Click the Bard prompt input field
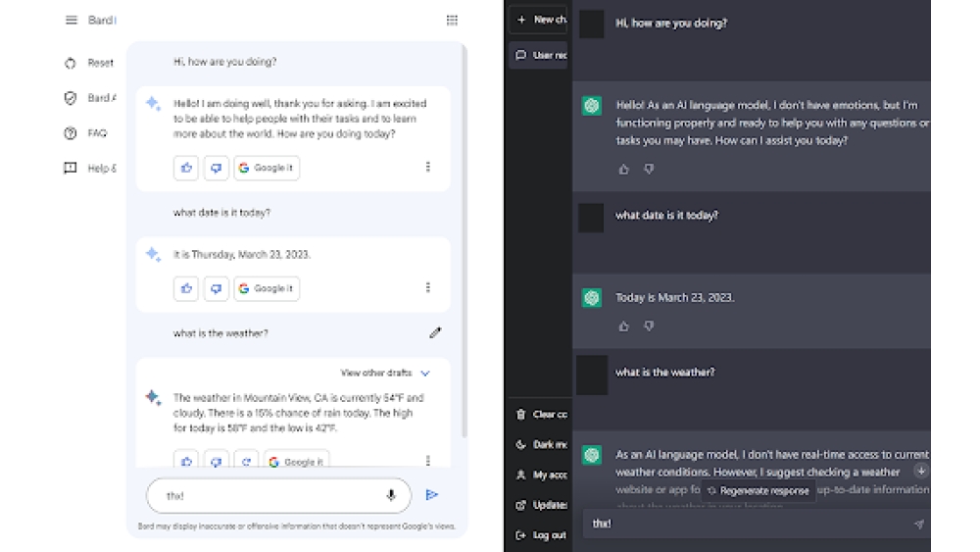The image size is (980, 552). point(278,496)
